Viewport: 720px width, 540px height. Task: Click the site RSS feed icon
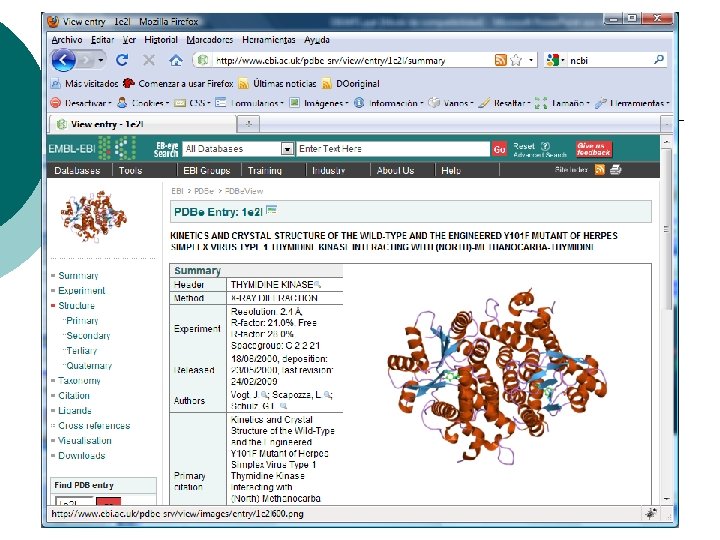click(600, 170)
